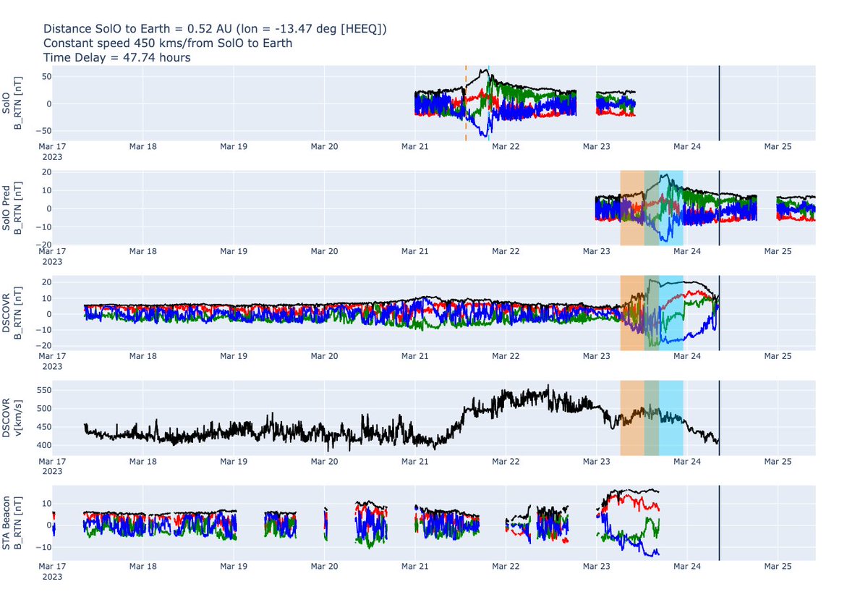Click the '−10' y-tick in DSCOVR B_RTN panel
The height and width of the screenshot is (613, 868).
tap(42, 330)
